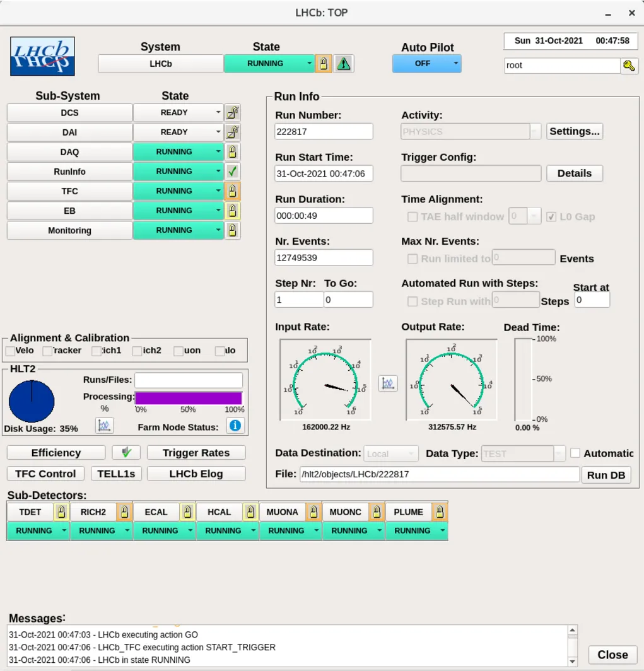644x671 pixels.
Task: Click HCAL lock icon
Action: (250, 512)
